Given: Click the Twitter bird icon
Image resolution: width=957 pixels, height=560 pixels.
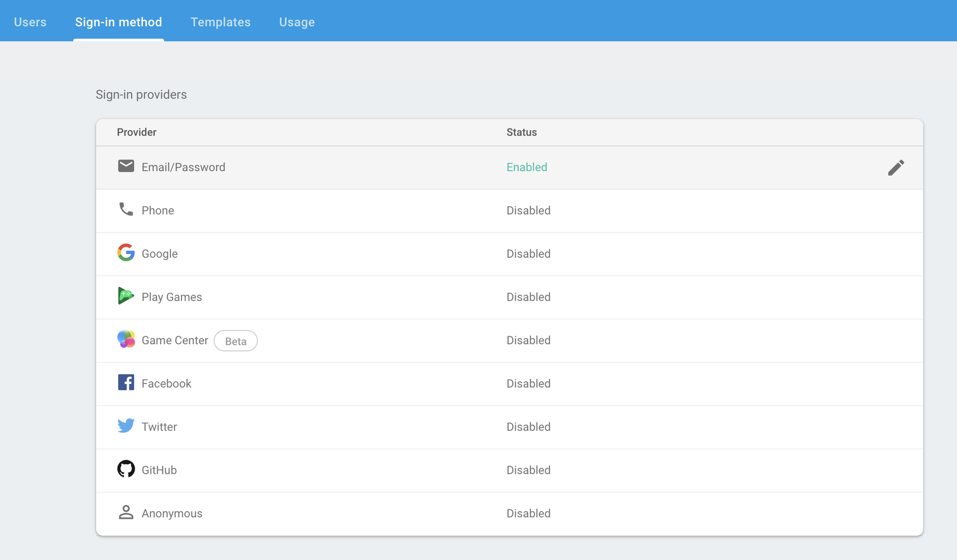Looking at the screenshot, I should [x=126, y=426].
